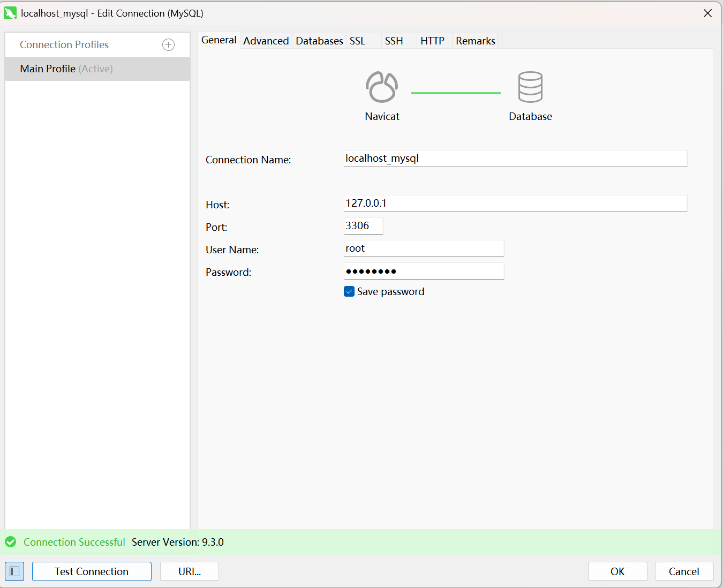The width and height of the screenshot is (723, 588).
Task: Click the Navicat app icon in title bar
Action: pos(10,13)
